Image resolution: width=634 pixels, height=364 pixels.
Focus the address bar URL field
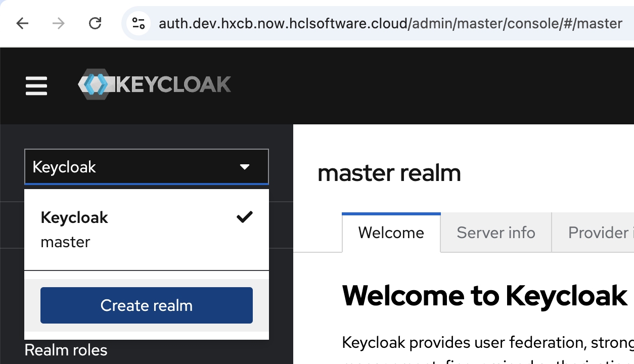click(390, 23)
